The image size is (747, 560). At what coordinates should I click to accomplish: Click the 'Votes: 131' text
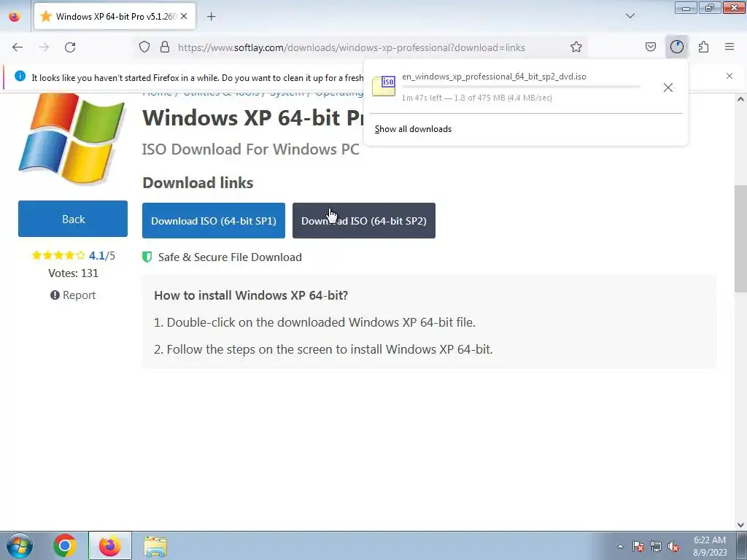(73, 273)
